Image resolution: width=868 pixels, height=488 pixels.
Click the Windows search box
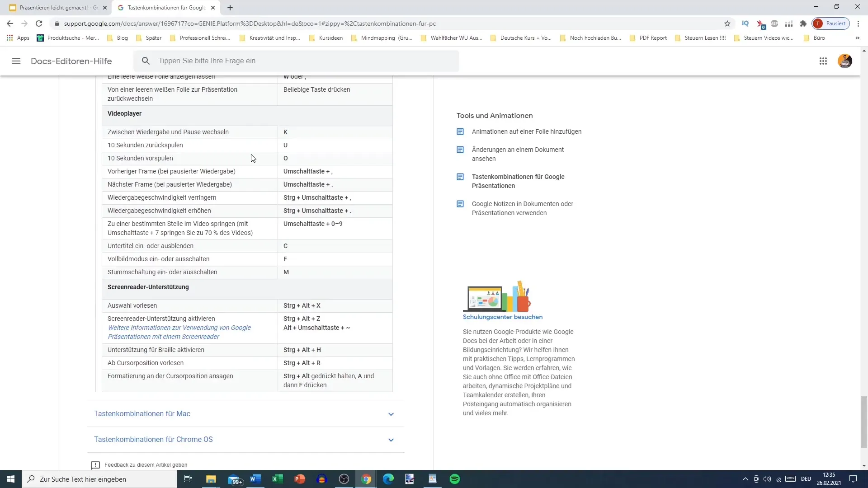(99, 479)
